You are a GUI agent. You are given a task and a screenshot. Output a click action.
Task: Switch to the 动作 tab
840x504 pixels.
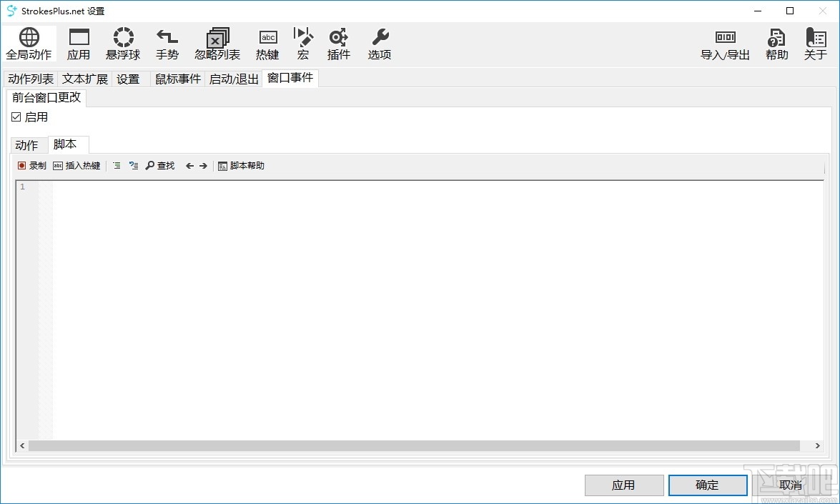[27, 144]
